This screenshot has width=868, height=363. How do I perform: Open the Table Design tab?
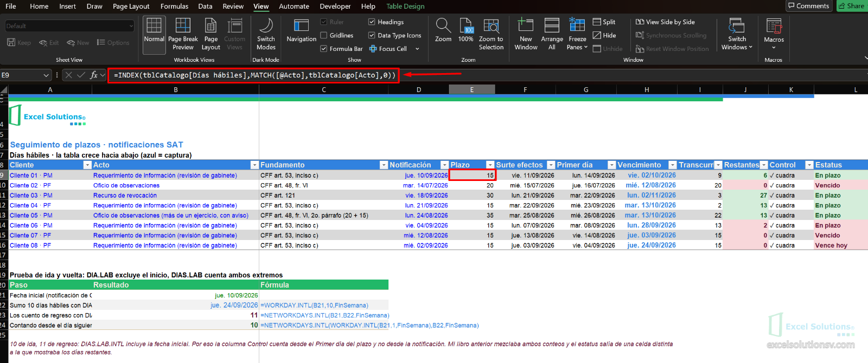tap(405, 6)
